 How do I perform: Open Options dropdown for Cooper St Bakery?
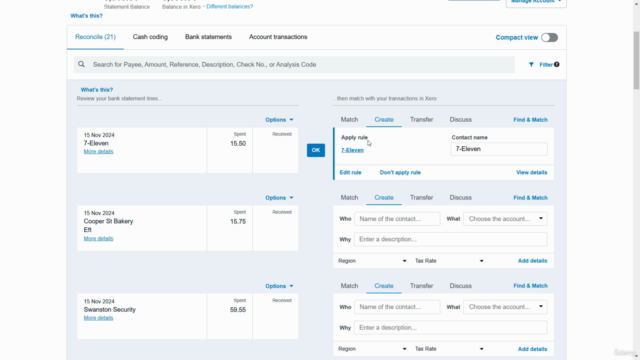pos(279,198)
